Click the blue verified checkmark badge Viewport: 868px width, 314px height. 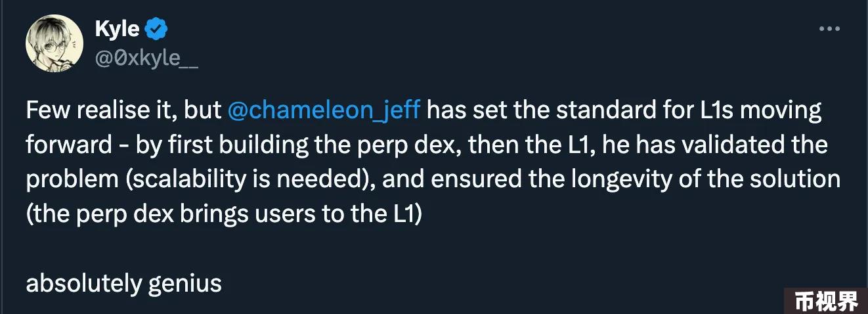156,30
